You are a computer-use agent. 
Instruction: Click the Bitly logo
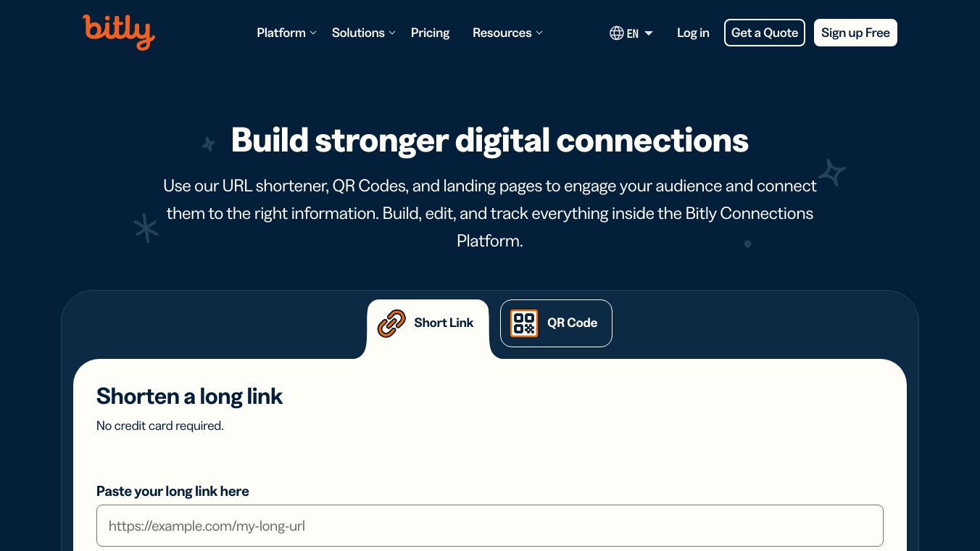click(118, 33)
